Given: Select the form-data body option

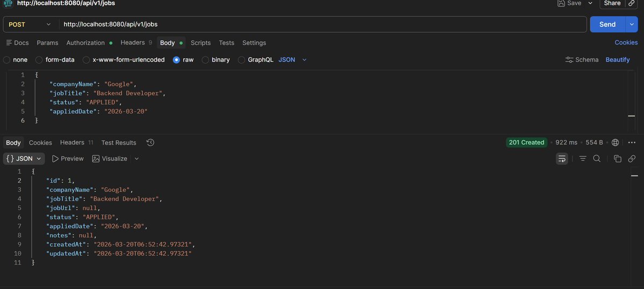Looking at the screenshot, I should [x=55, y=60].
